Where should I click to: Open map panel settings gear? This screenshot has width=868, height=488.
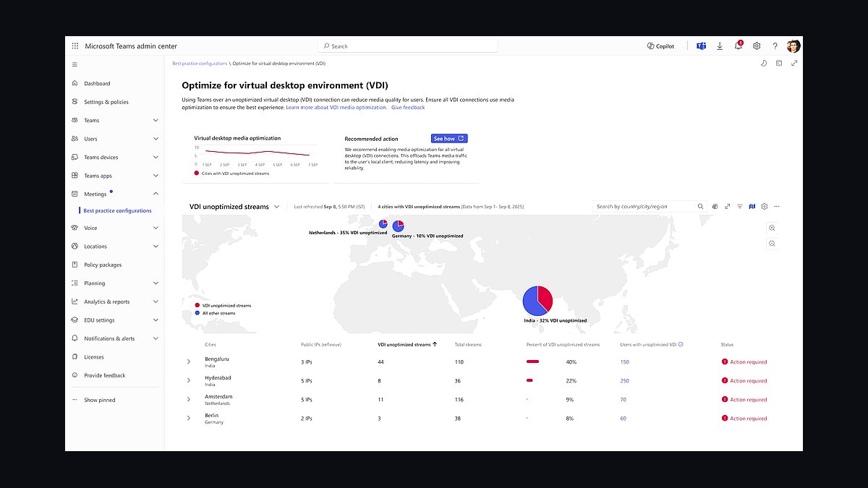pyautogui.click(x=765, y=206)
